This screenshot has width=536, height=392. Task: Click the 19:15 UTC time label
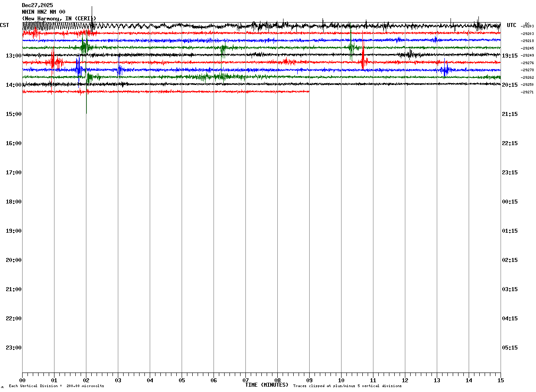tap(510, 56)
